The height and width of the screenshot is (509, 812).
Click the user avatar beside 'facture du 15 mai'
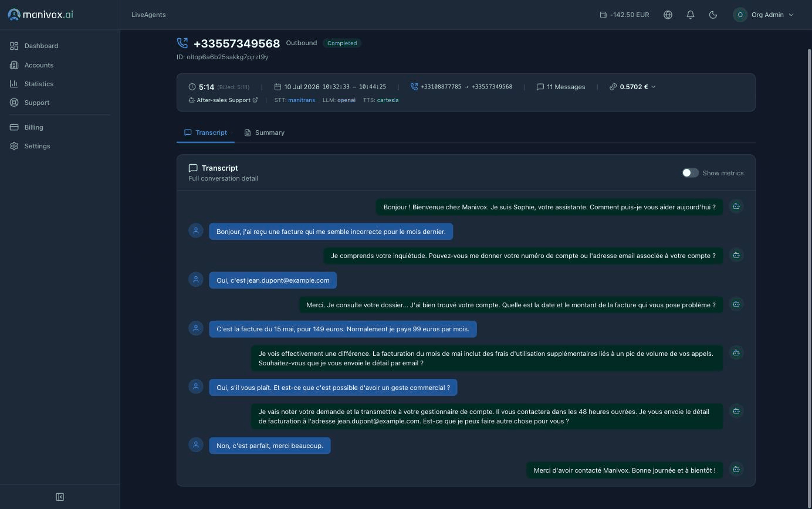coord(196,328)
